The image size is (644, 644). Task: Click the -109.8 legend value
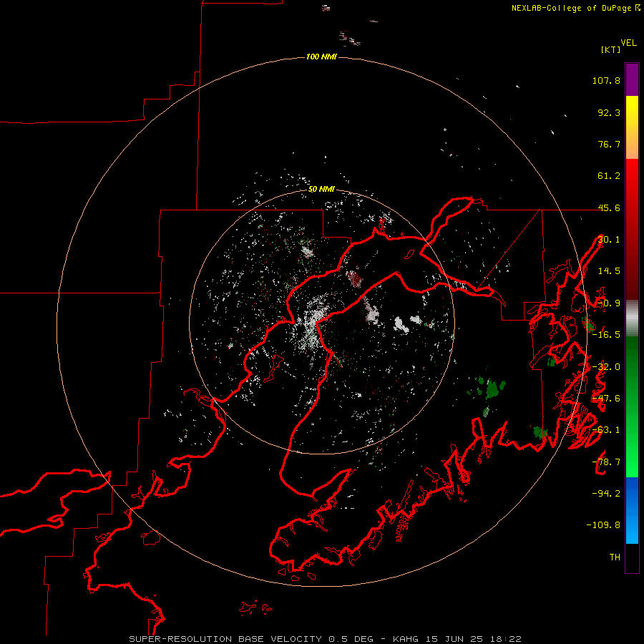pos(603,525)
